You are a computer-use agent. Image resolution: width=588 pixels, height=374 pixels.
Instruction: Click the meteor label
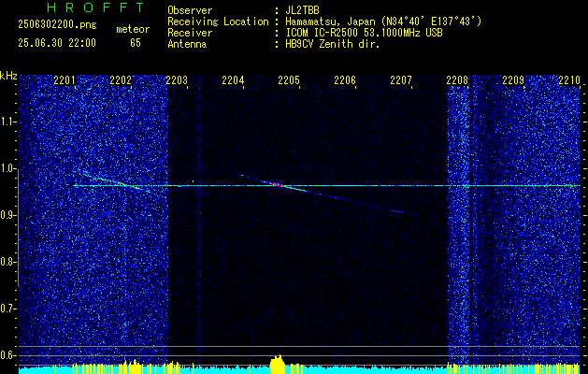tap(133, 29)
